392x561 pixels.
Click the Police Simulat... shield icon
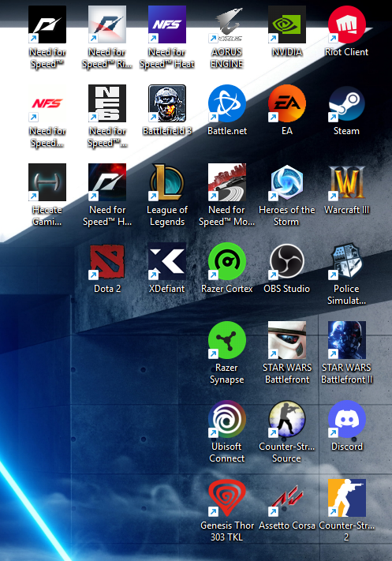346,261
